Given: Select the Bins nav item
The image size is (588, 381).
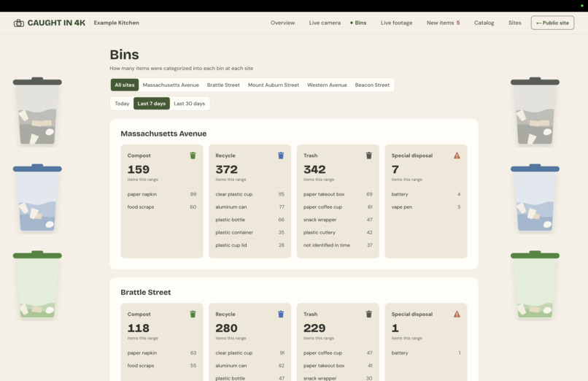Looking at the screenshot, I should coord(358,23).
